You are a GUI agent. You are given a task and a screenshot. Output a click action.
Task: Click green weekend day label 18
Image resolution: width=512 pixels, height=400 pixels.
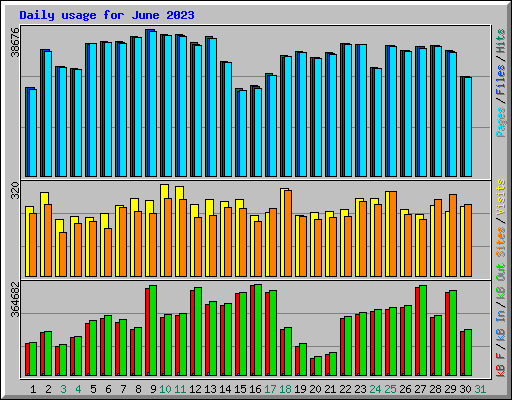285,389
